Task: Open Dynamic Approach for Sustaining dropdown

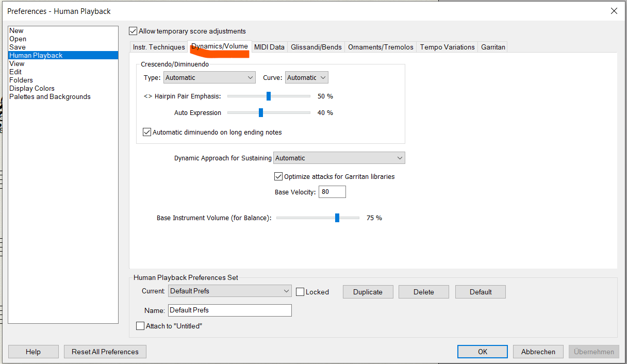Action: [339, 158]
